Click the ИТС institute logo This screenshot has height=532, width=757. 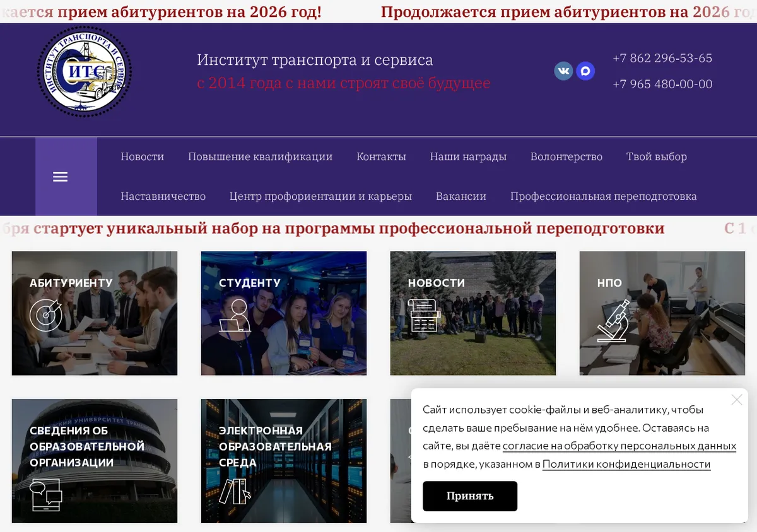coord(84,71)
